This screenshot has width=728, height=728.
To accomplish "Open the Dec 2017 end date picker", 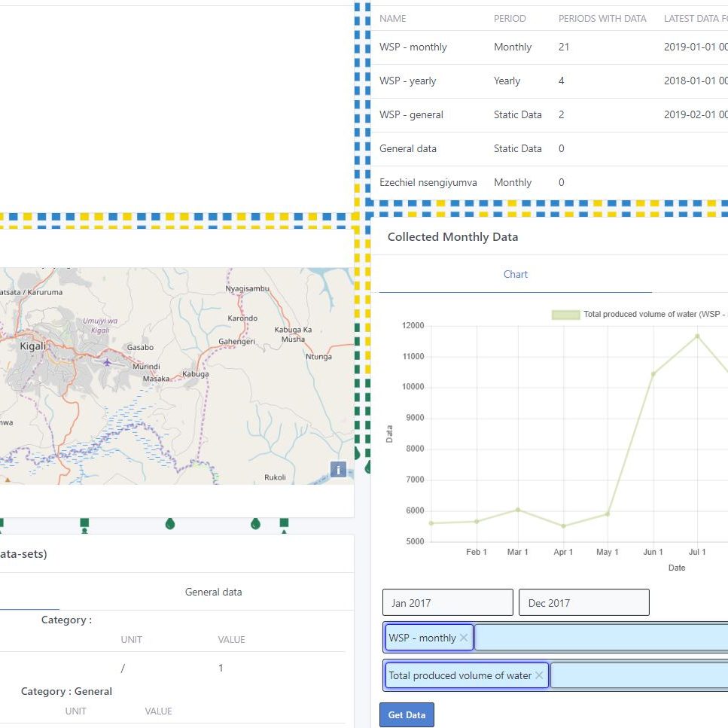I will tap(583, 603).
